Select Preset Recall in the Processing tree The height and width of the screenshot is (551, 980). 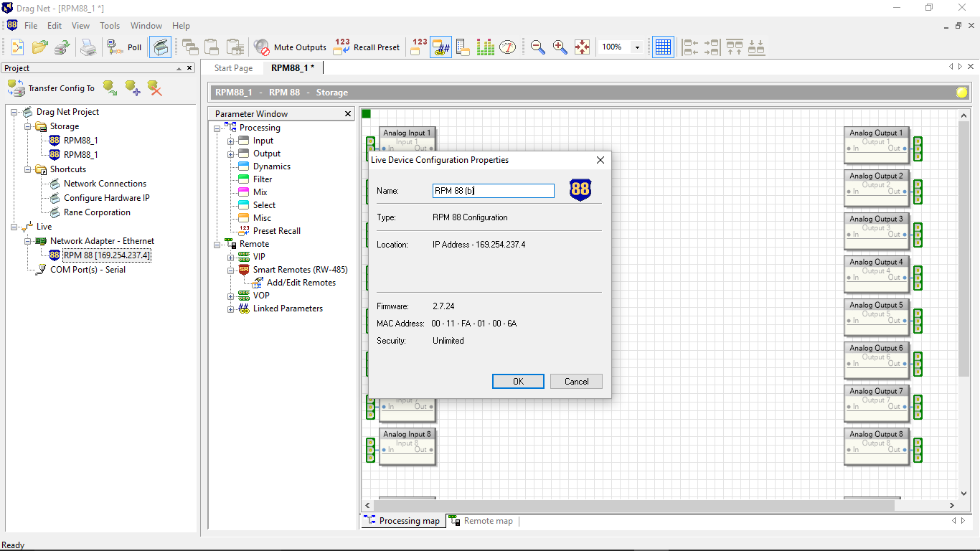pos(276,231)
